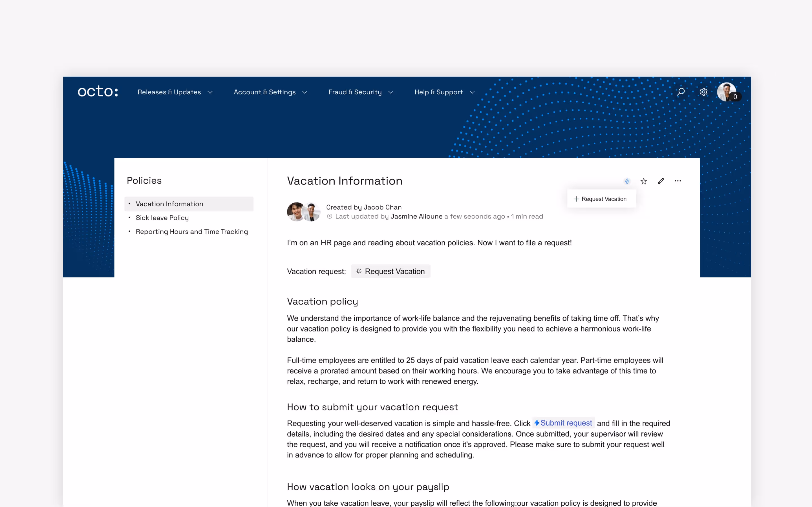Click the inline Request Vacation button

tap(390, 271)
